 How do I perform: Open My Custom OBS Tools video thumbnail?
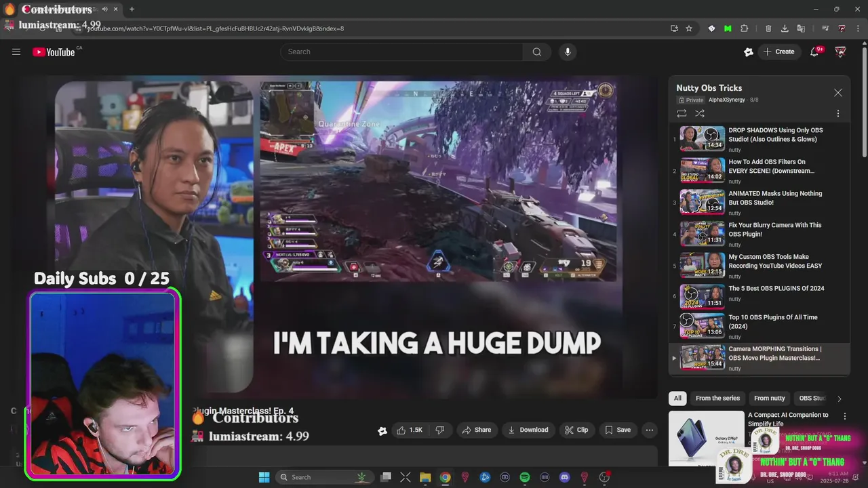point(703,265)
